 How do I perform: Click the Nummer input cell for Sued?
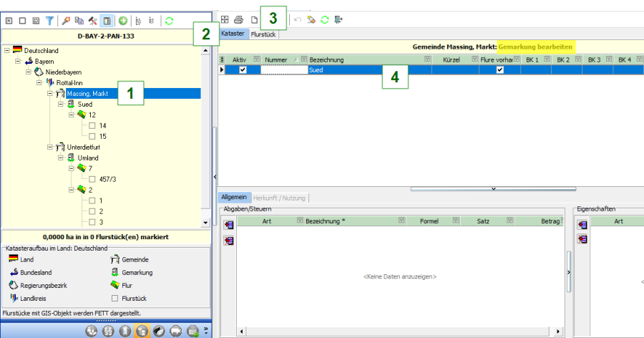pos(283,70)
